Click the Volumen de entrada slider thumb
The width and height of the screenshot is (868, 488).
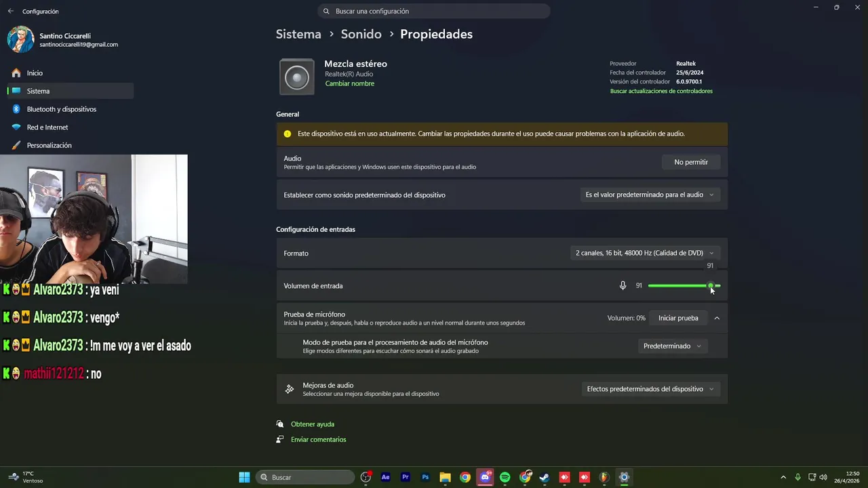tap(711, 285)
